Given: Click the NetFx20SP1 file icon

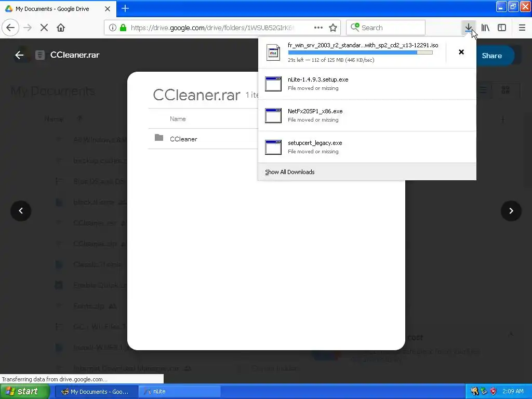Looking at the screenshot, I should coord(273,115).
